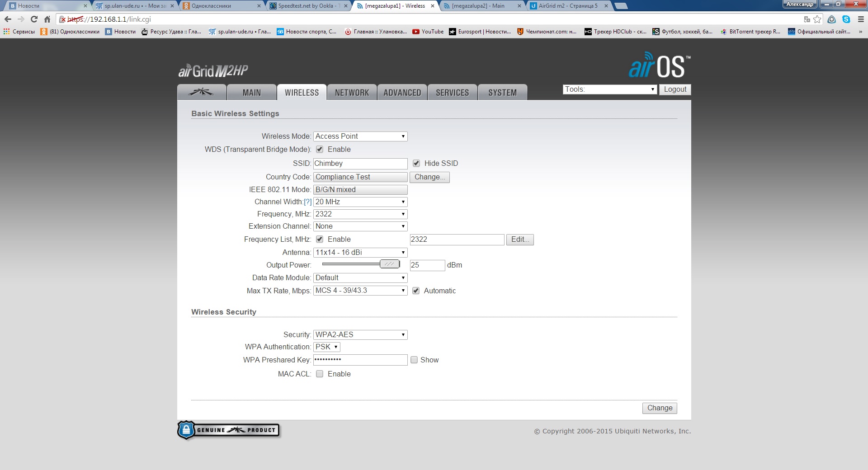This screenshot has width=868, height=470.
Task: Switch to MAIN tab
Action: tap(252, 92)
